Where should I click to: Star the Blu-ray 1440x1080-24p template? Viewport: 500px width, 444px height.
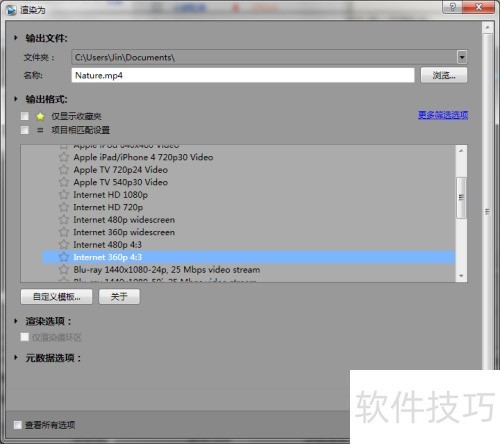click(x=64, y=269)
